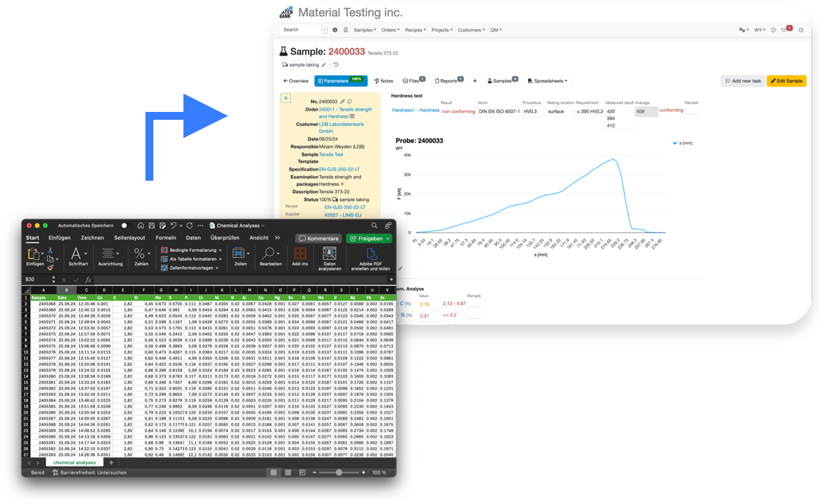This screenshot has width=824, height=504.
Task: Switch to page layout view in status bar
Action: [x=288, y=472]
